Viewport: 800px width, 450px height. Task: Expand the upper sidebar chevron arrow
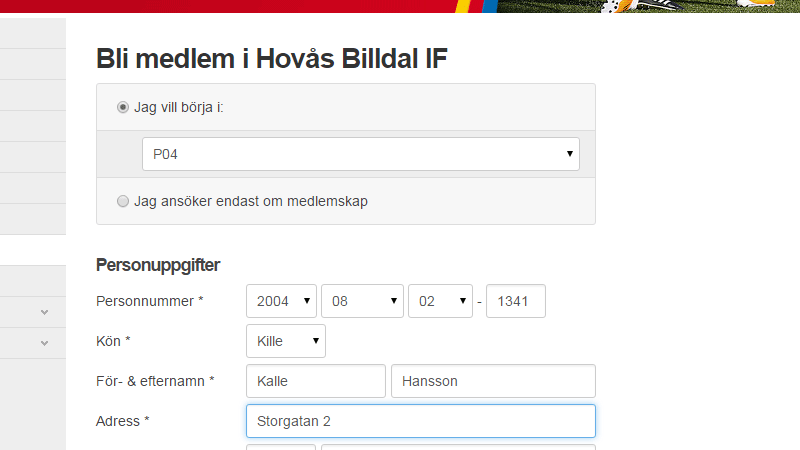point(44,312)
